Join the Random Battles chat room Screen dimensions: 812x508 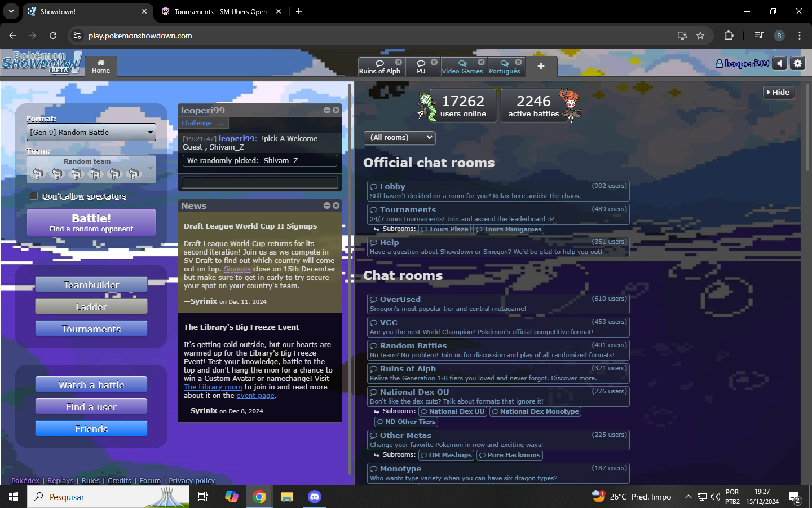498,350
